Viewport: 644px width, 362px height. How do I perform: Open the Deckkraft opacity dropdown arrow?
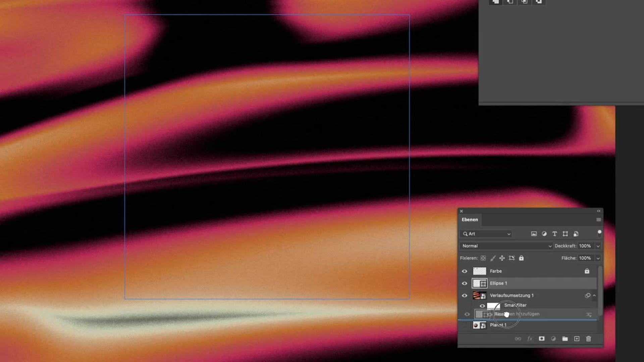coord(598,246)
